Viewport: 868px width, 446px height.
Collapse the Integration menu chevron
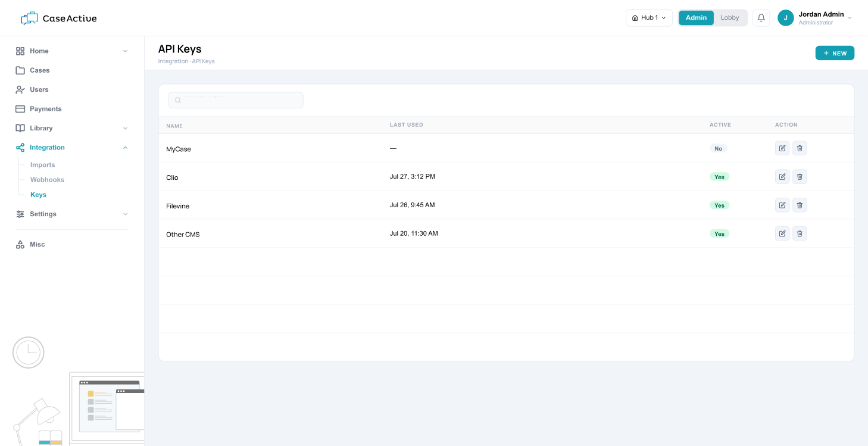(125, 148)
